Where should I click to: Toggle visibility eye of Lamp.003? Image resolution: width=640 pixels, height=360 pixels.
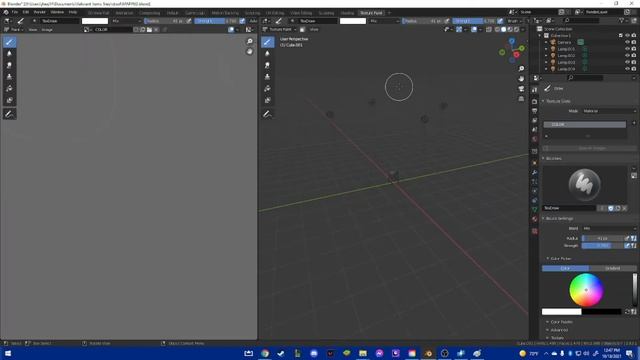click(x=627, y=62)
